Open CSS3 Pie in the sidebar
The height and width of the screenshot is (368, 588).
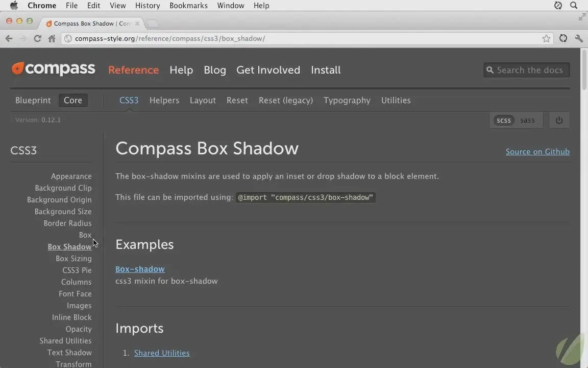pyautogui.click(x=77, y=270)
